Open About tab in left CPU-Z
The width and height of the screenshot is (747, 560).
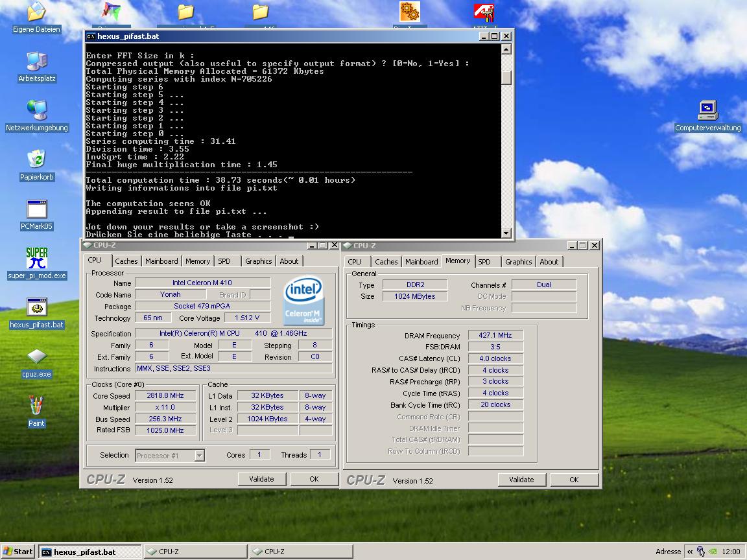289,261
